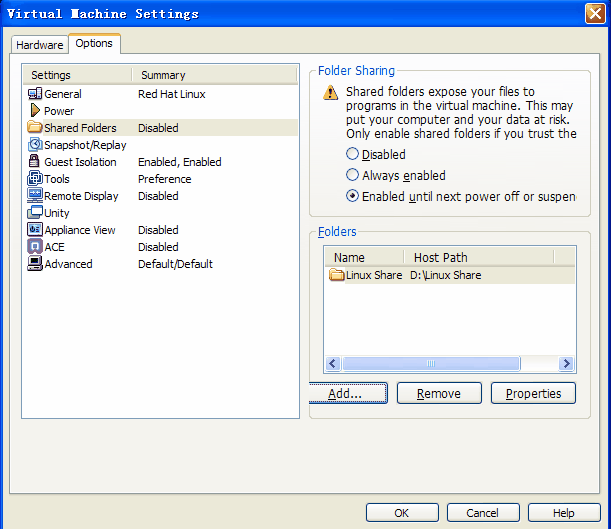The image size is (611, 529).
Task: Select the Remote Display icon
Action: pos(35,196)
